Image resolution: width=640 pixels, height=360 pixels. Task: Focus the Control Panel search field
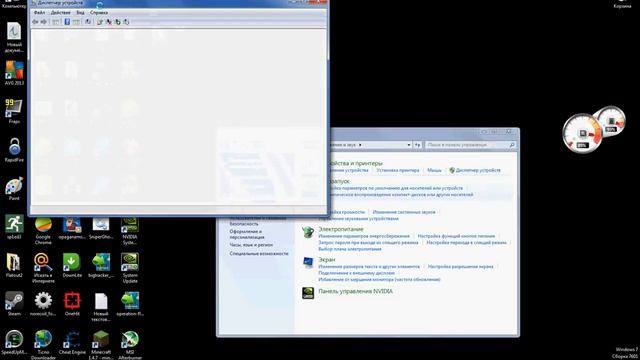click(x=470, y=145)
